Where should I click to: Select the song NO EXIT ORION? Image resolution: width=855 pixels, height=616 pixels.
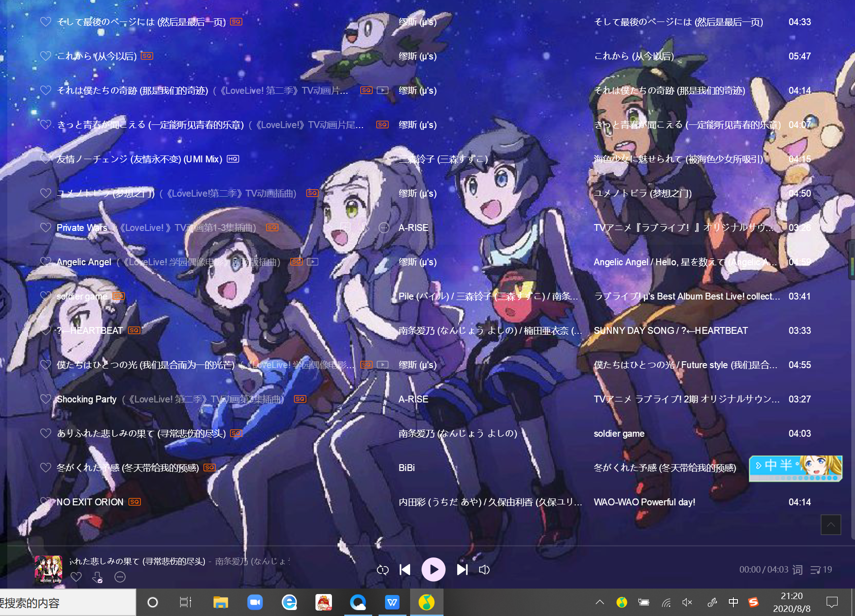(x=90, y=502)
